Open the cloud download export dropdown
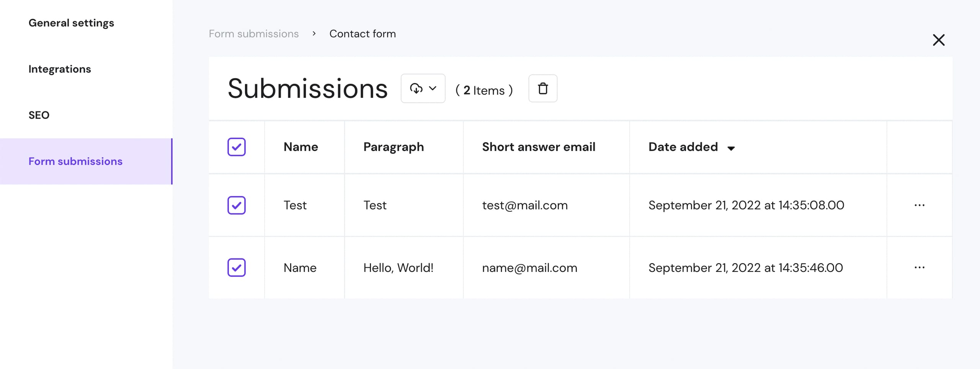This screenshot has width=980, height=369. coord(423,88)
